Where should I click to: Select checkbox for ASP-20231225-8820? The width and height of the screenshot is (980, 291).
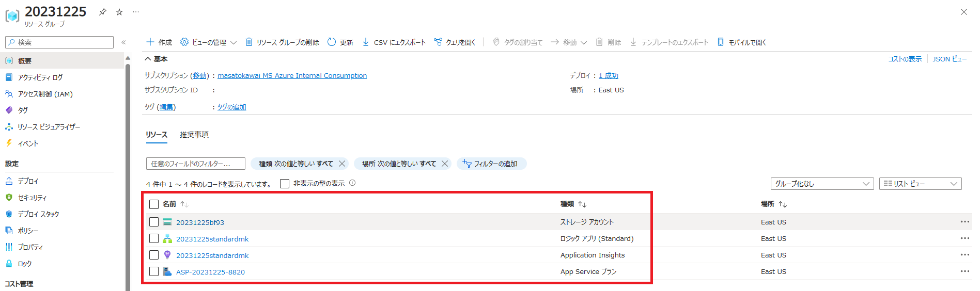tap(154, 271)
